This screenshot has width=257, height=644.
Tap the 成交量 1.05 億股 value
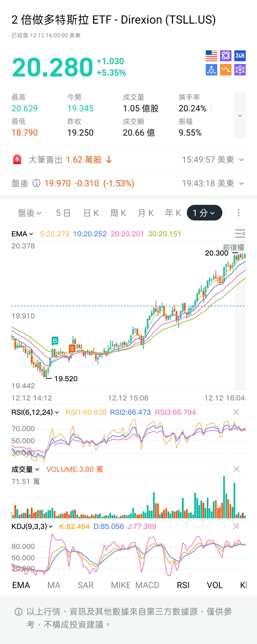click(x=141, y=109)
